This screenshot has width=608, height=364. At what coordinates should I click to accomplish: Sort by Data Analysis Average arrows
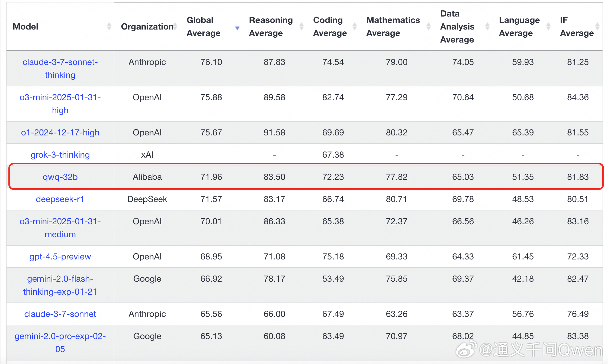(x=487, y=27)
